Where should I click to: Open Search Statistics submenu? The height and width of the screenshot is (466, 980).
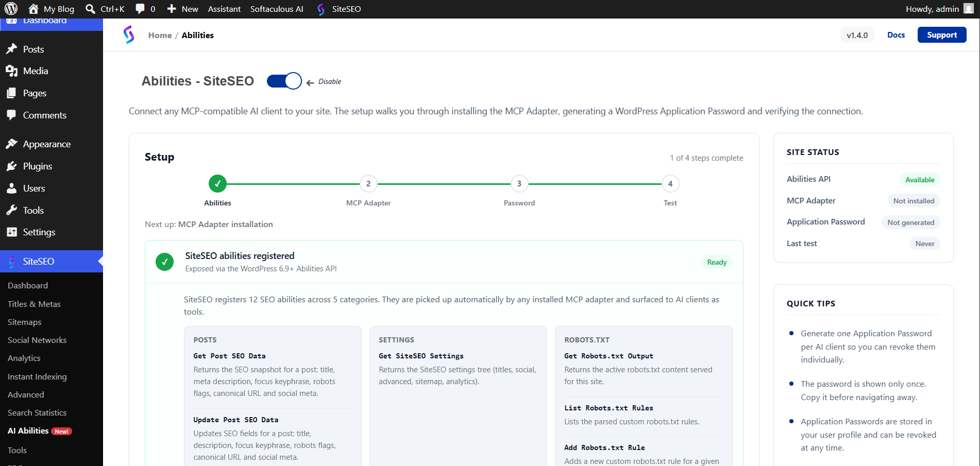click(37, 412)
